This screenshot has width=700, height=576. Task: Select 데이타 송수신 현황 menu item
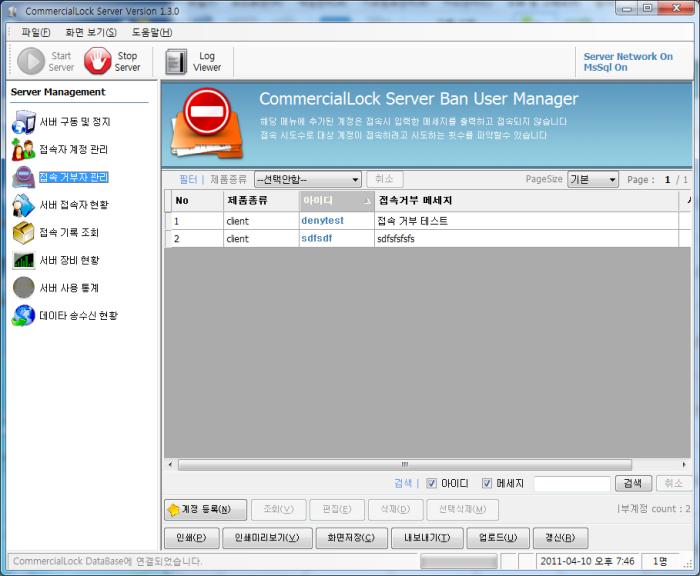(x=79, y=315)
